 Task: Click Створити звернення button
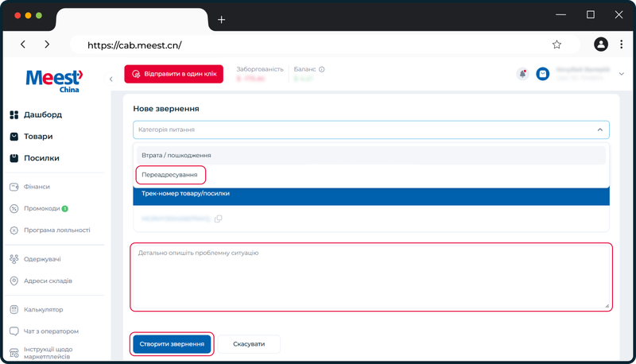coord(172,343)
